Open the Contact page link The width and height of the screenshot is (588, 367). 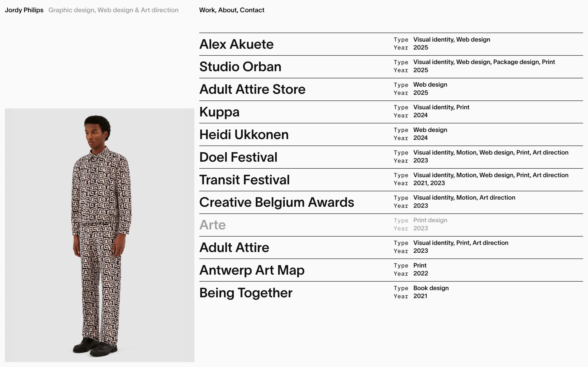252,10
